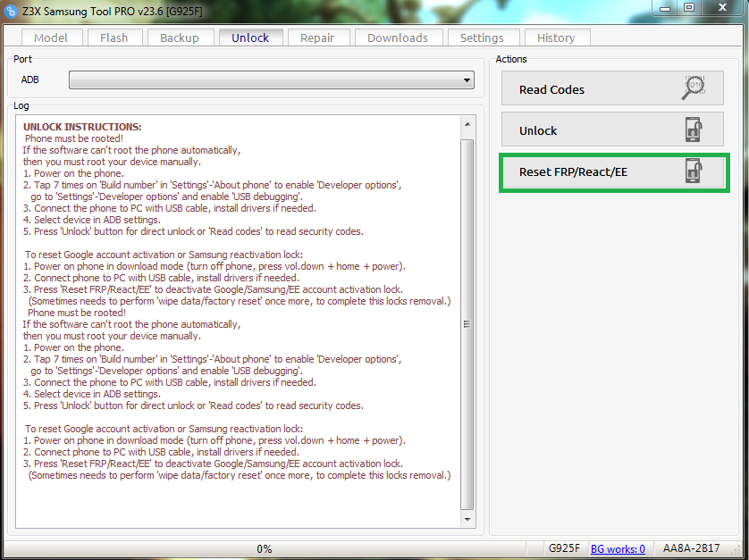Click the G925F status bar entry
The image size is (749, 560).
coord(564,548)
